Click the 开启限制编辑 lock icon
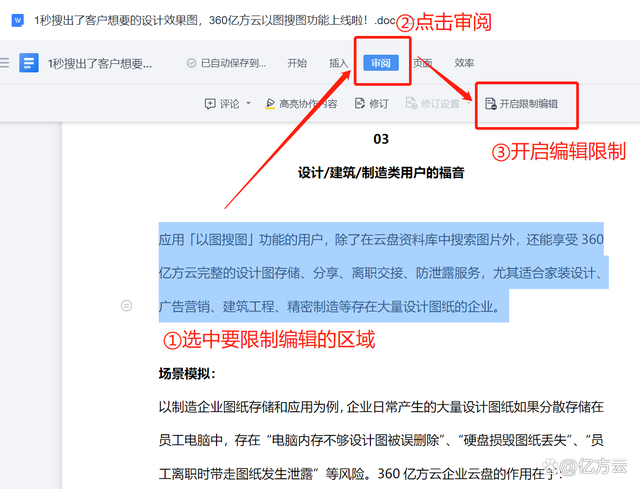640x489 pixels. point(491,104)
